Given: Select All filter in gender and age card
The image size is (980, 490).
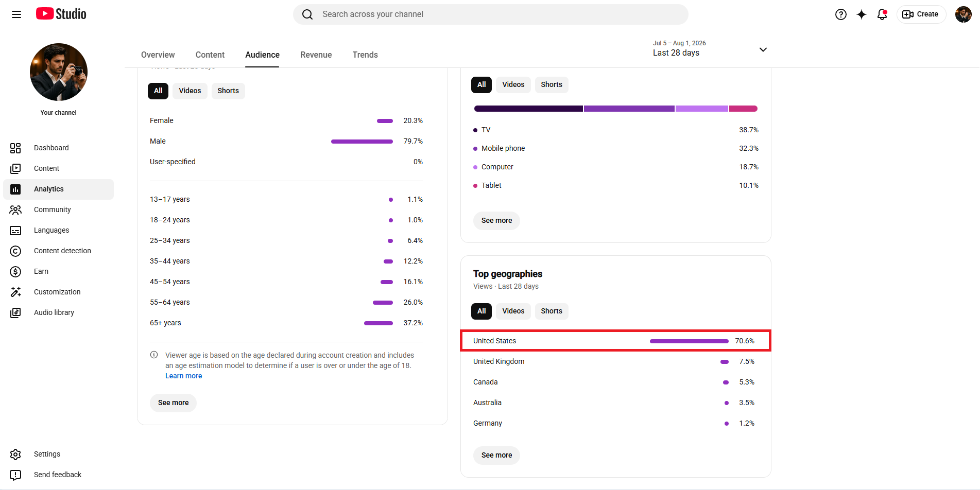Looking at the screenshot, I should [x=158, y=91].
